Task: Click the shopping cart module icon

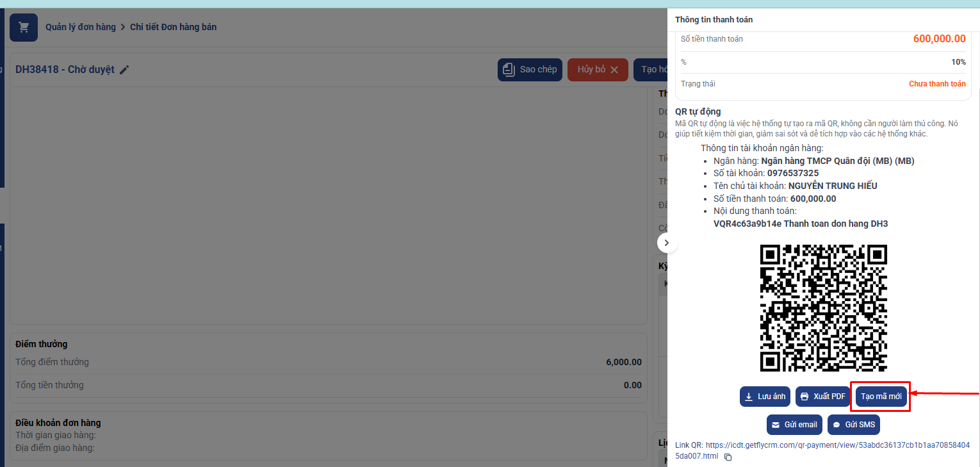Action: coord(24,28)
